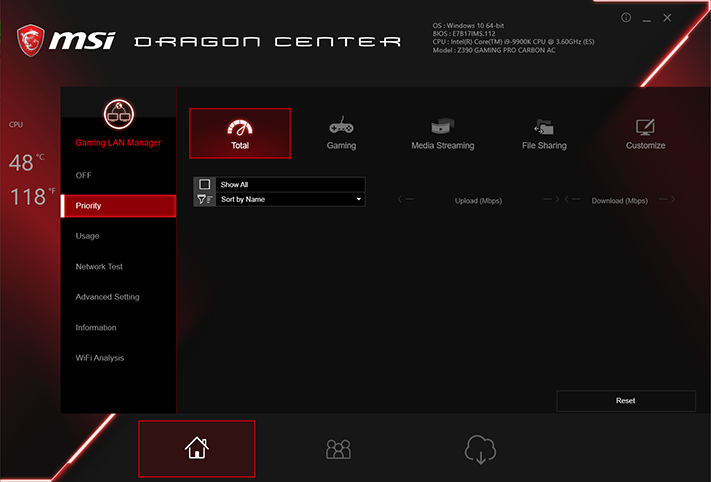The width and height of the screenshot is (711, 482).
Task: Click the Gaming LAN Manager network icon
Action: coord(119,114)
